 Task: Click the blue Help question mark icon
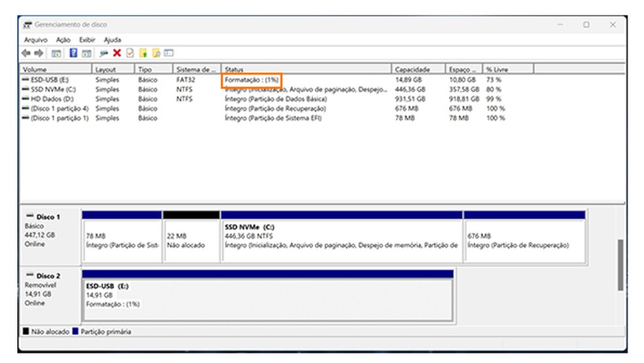(73, 53)
